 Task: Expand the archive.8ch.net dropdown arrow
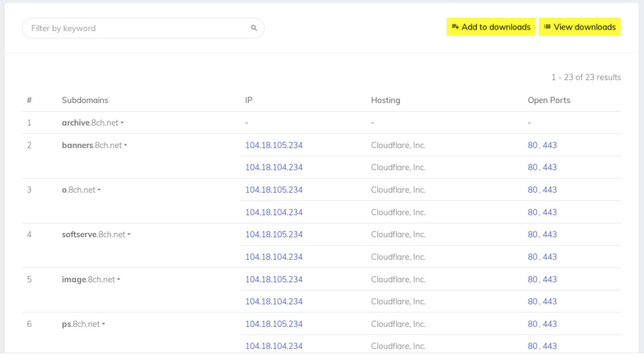click(122, 123)
